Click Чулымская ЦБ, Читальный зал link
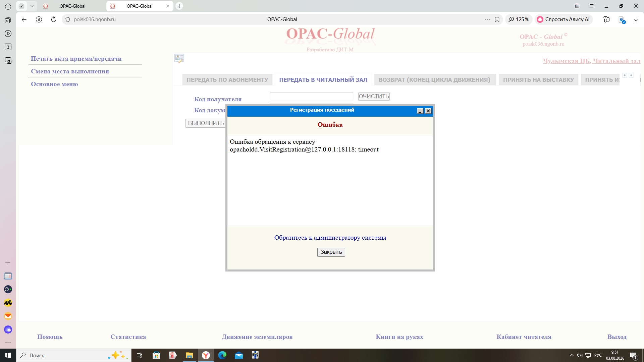Screen dimensions: 644x362 point(592,61)
